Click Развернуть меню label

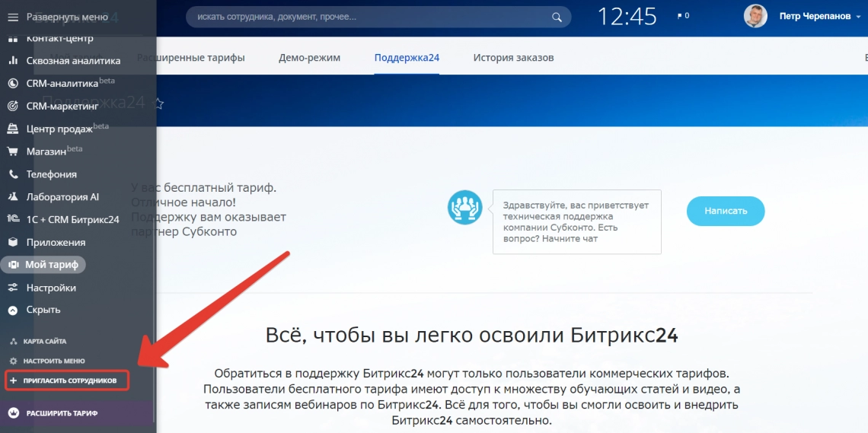[67, 18]
